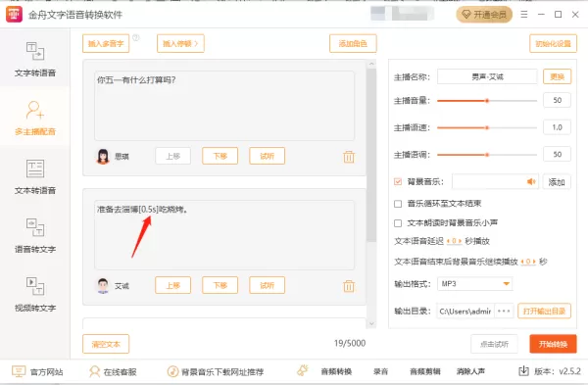Enable the 音乐循环至文本结束 checkbox
Image resolution: width=588 pixels, height=385 pixels.
[x=398, y=204]
